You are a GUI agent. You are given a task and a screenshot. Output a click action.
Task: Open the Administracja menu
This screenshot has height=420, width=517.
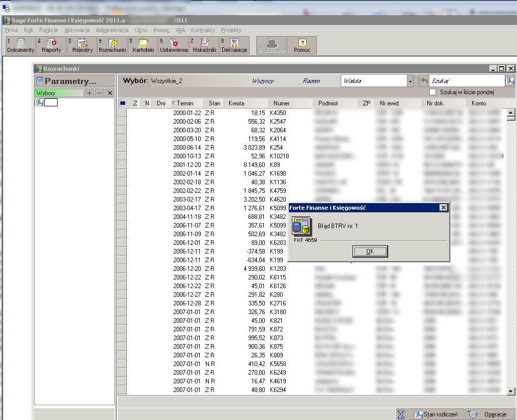(x=112, y=30)
